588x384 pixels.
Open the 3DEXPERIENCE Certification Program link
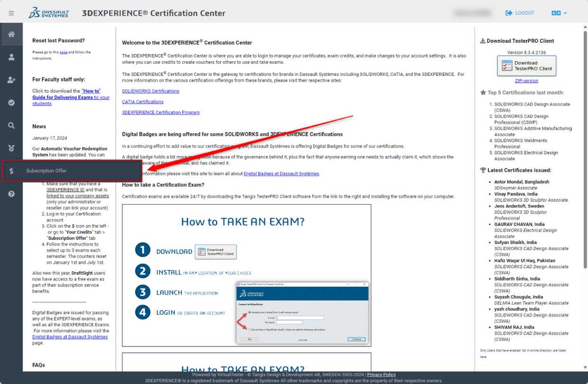click(x=160, y=112)
